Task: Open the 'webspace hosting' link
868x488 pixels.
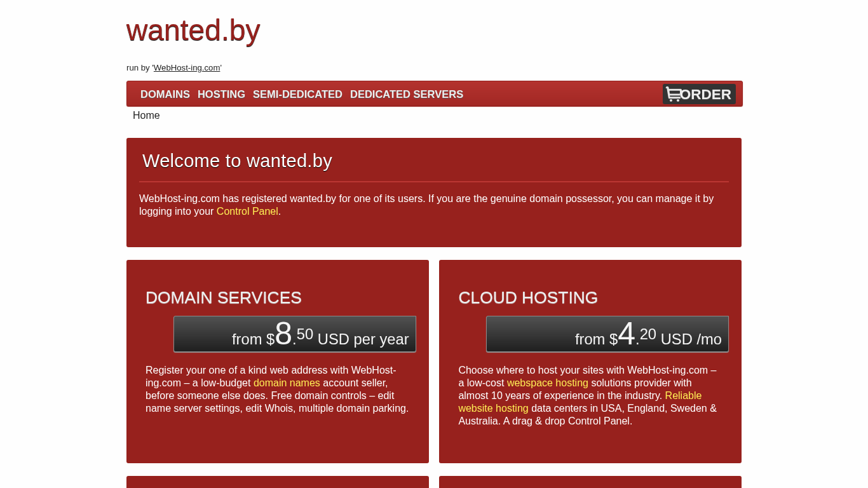Action: pyautogui.click(x=548, y=383)
